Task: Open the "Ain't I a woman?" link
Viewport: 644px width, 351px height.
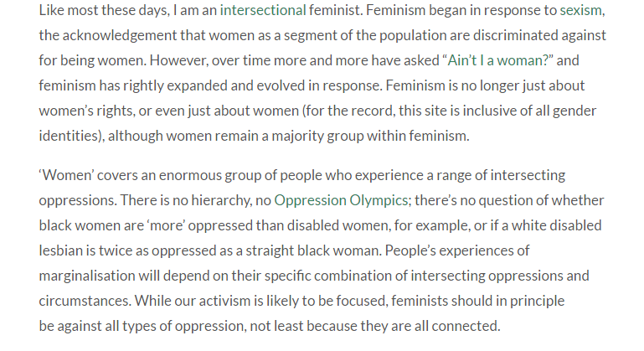Action: [497, 60]
